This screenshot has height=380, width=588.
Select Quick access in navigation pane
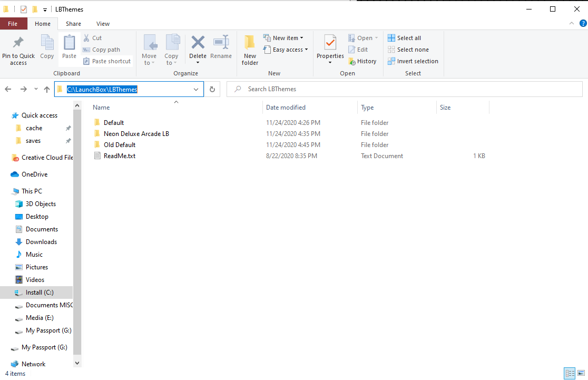(40, 115)
